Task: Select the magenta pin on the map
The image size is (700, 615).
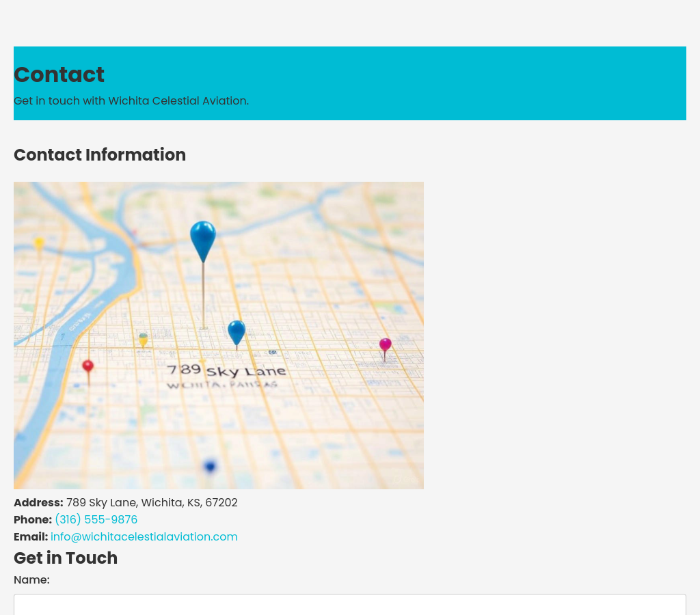Action: point(386,345)
